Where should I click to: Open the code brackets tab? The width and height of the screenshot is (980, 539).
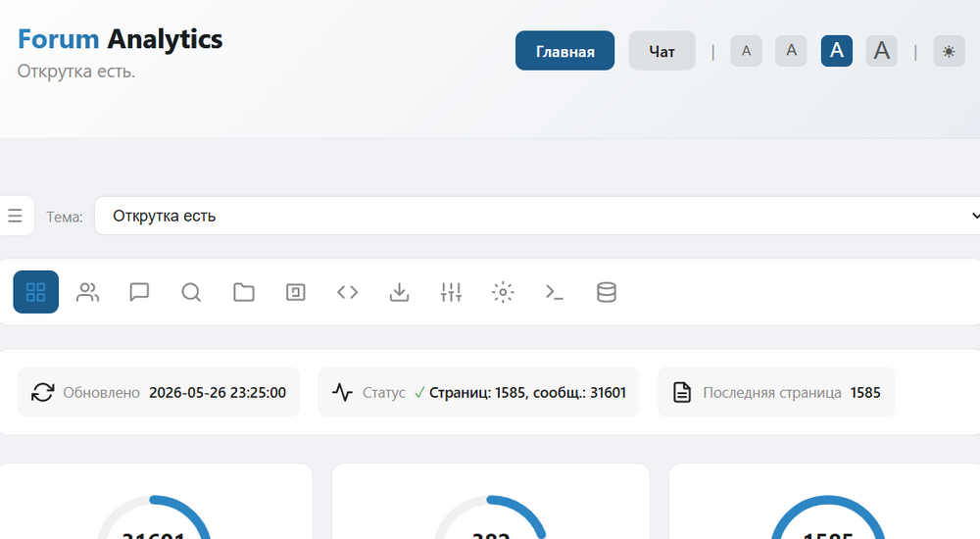(x=348, y=292)
